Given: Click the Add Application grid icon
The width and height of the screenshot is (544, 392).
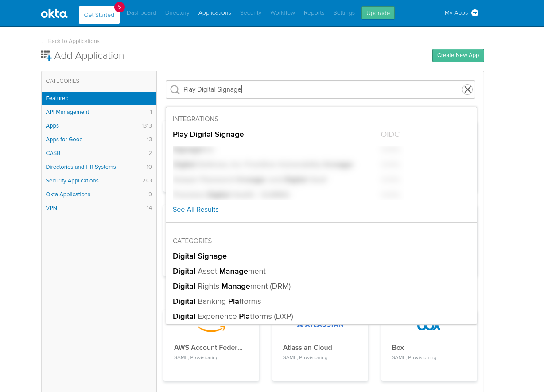Looking at the screenshot, I should (46, 55).
